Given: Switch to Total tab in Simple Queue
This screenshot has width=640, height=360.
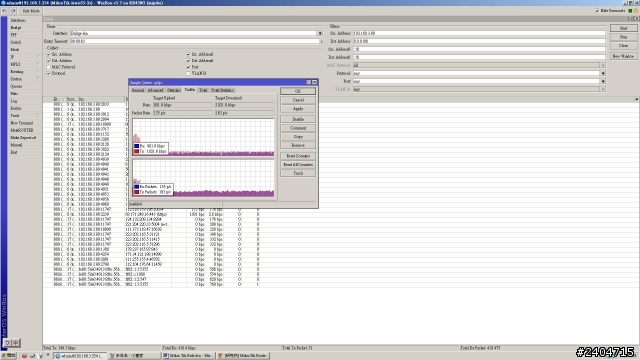Looking at the screenshot, I should (x=203, y=90).
